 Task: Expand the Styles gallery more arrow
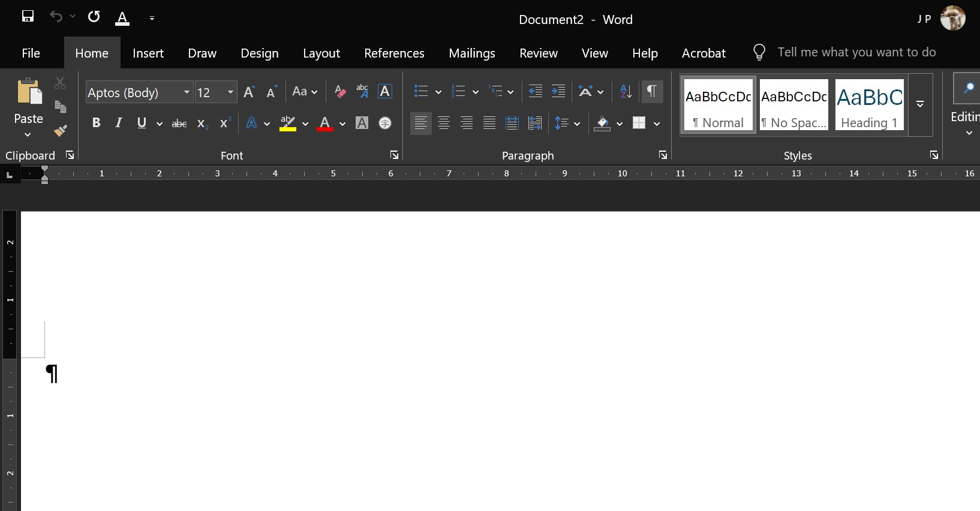tap(920, 105)
